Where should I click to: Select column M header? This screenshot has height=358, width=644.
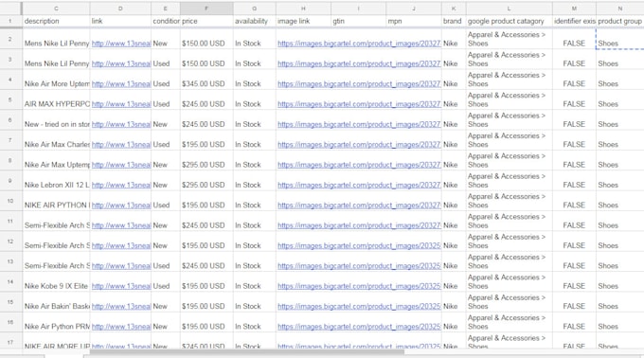574,9
